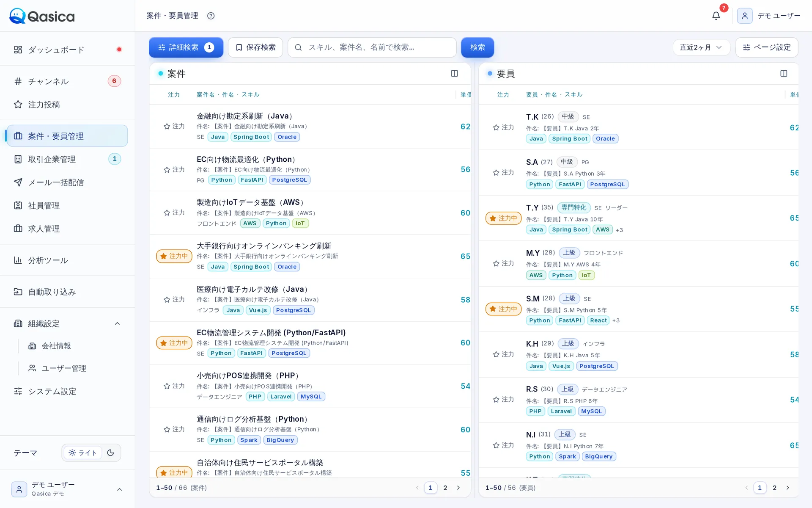Image resolution: width=812 pixels, height=508 pixels.
Task: Sort by 案件名・件名・スキル column header
Action: coord(228,95)
